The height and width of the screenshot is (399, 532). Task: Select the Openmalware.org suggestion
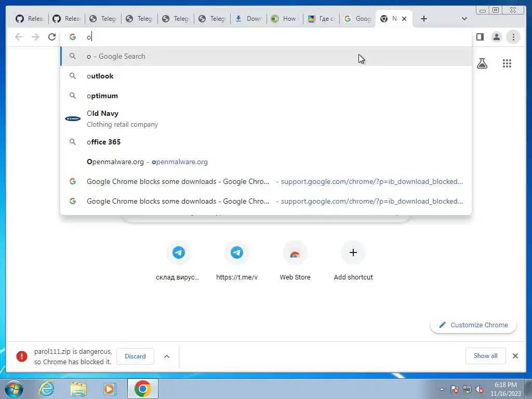[x=266, y=162]
